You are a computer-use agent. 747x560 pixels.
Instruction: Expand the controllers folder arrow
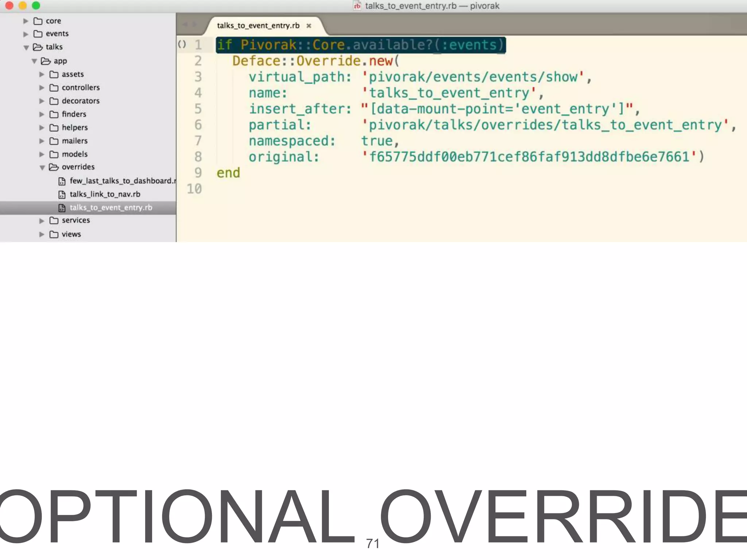(42, 88)
